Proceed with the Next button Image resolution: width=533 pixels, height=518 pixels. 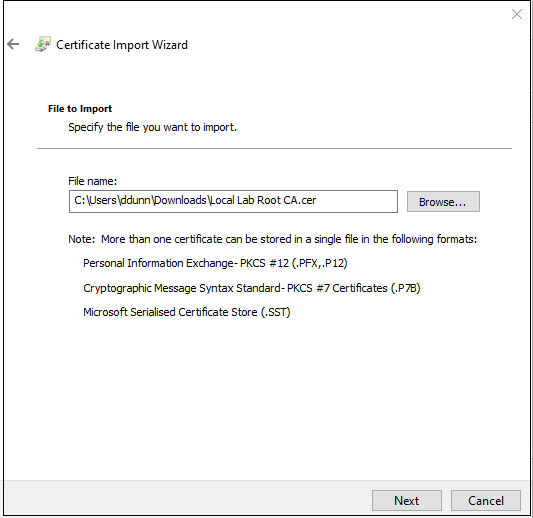click(407, 500)
